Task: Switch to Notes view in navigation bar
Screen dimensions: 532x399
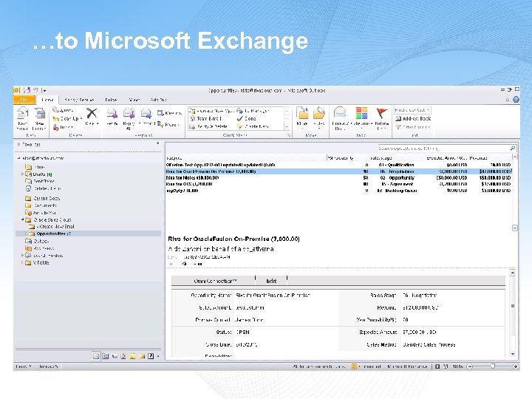Action: (x=133, y=356)
